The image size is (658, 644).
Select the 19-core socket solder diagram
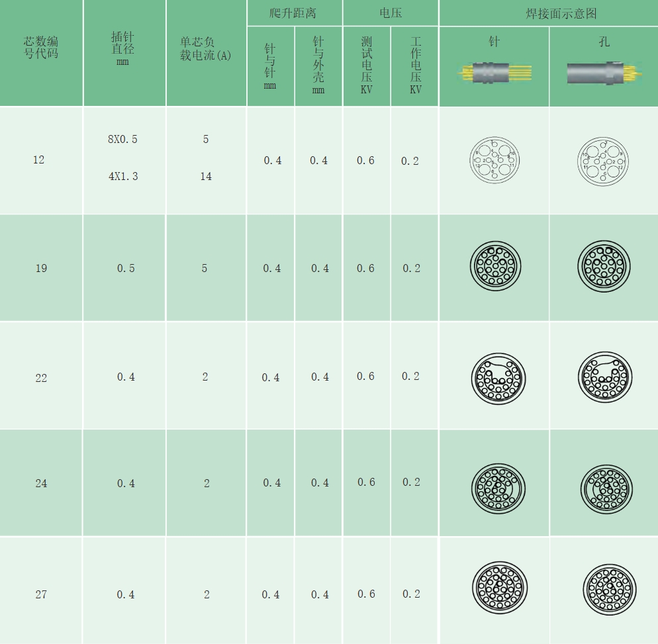coord(604,267)
